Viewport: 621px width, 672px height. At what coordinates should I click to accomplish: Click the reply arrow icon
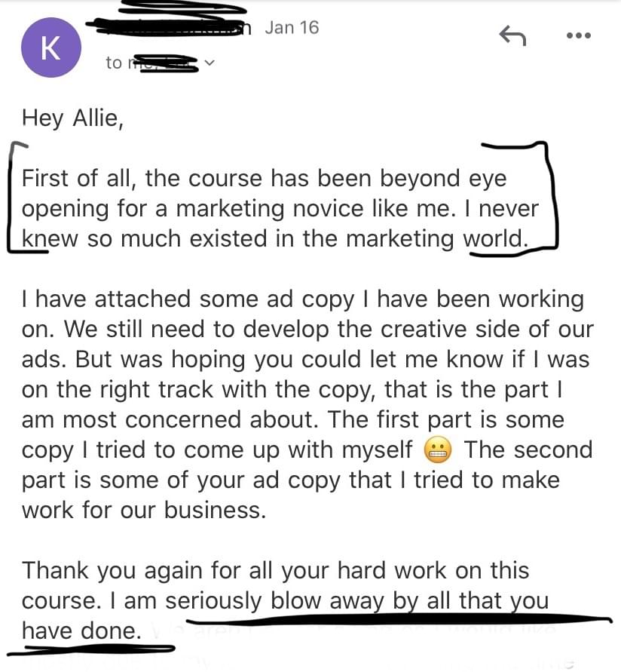click(x=512, y=35)
